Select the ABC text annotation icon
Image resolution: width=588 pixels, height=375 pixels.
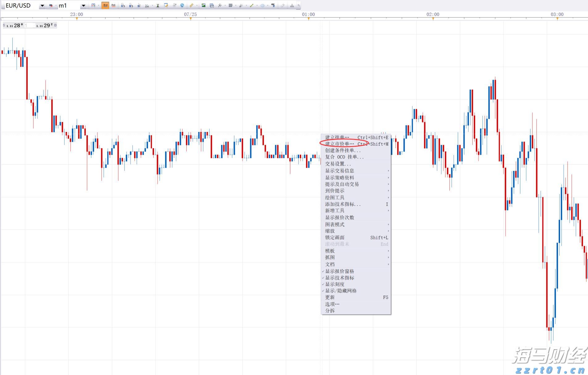click(x=272, y=5)
